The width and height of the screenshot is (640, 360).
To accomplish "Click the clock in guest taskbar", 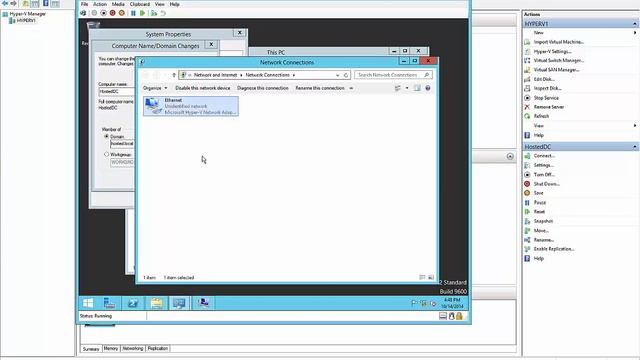I will [452, 303].
